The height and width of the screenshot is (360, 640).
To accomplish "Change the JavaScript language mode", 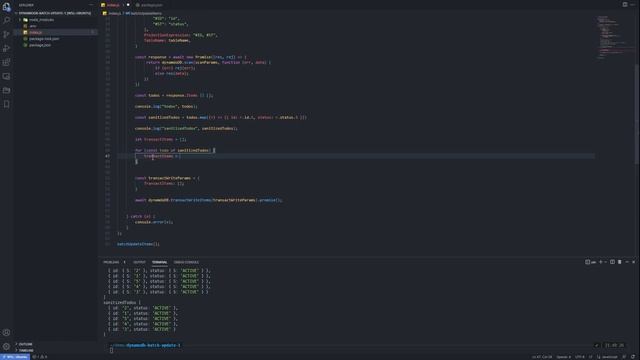I will [x=607, y=357].
